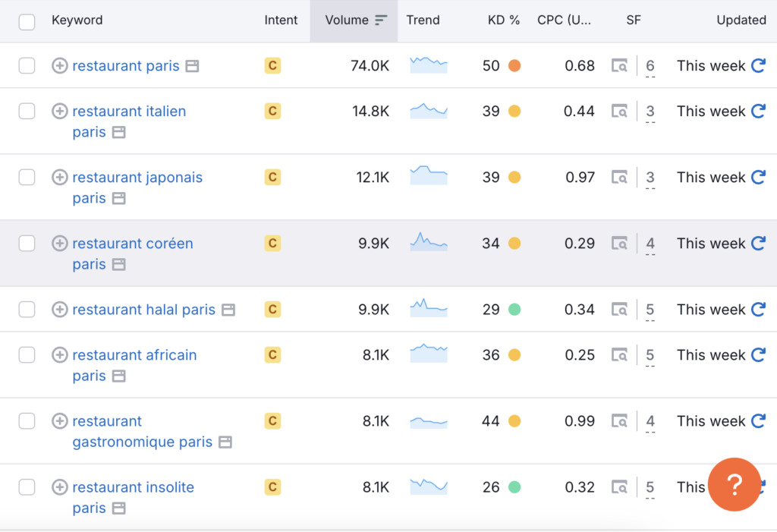777x532 pixels.
Task: Sort by the KD % column header
Action: click(504, 20)
